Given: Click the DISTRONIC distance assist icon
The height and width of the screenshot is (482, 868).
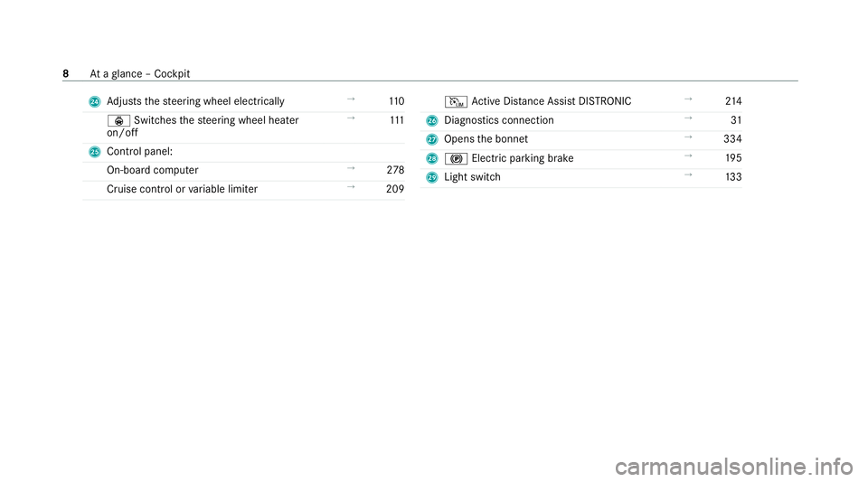Looking at the screenshot, I should 456,102.
